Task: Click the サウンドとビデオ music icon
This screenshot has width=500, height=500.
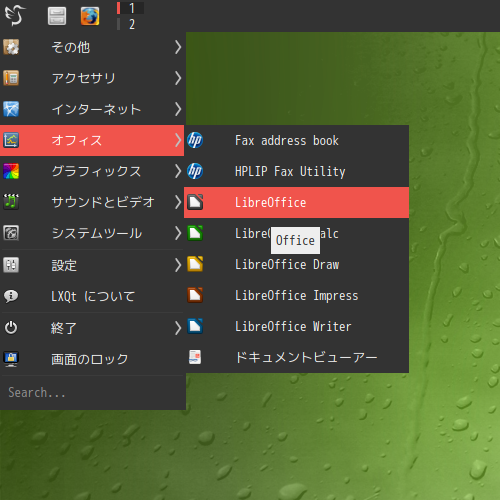Action: point(11,202)
